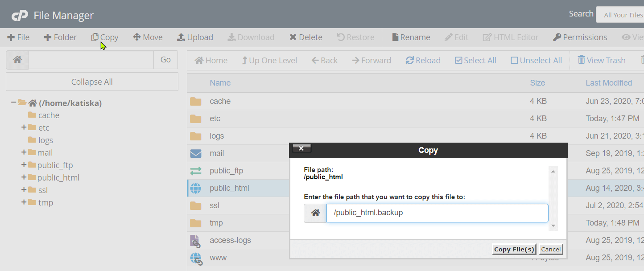
Task: Click the Reload icon button
Action: pos(423,61)
